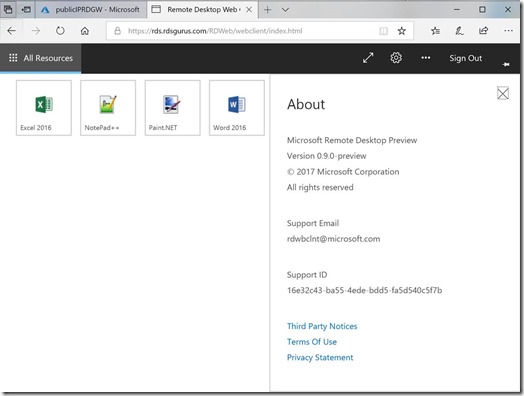Click the set tabs aside icon
524x396 pixels.
pos(26,10)
